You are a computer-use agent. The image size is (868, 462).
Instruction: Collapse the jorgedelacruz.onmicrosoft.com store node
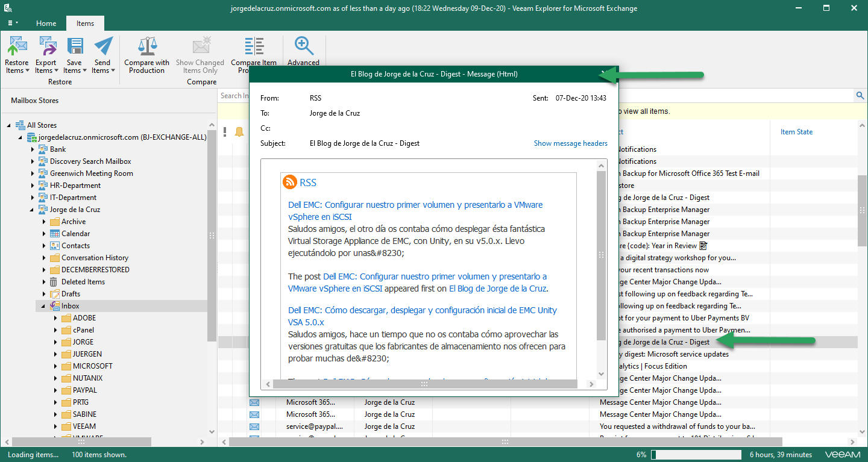tap(21, 137)
